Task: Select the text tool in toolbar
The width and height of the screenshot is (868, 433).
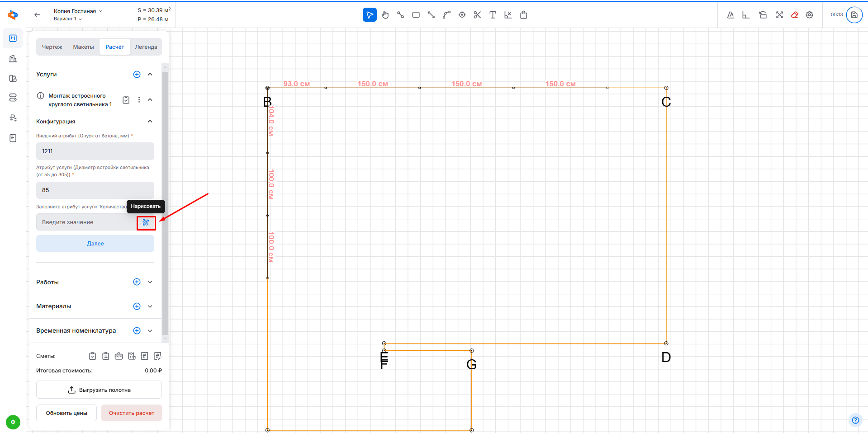Action: tap(493, 15)
